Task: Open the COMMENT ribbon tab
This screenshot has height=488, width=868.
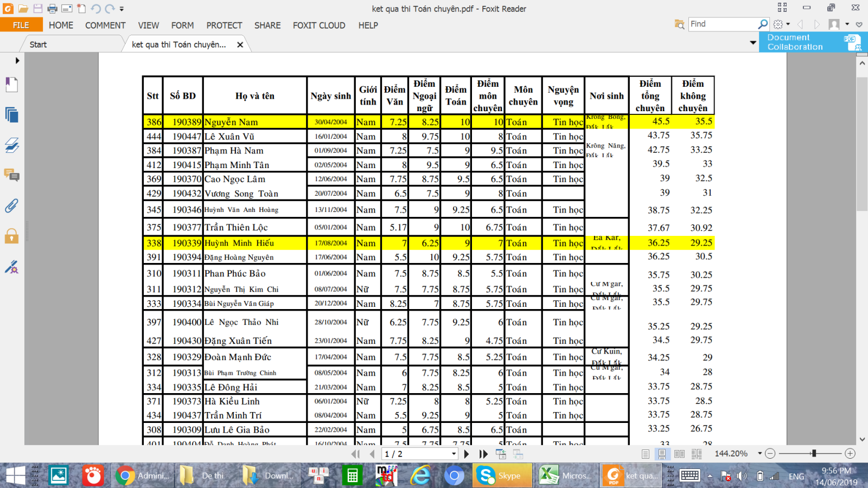Action: tap(105, 25)
